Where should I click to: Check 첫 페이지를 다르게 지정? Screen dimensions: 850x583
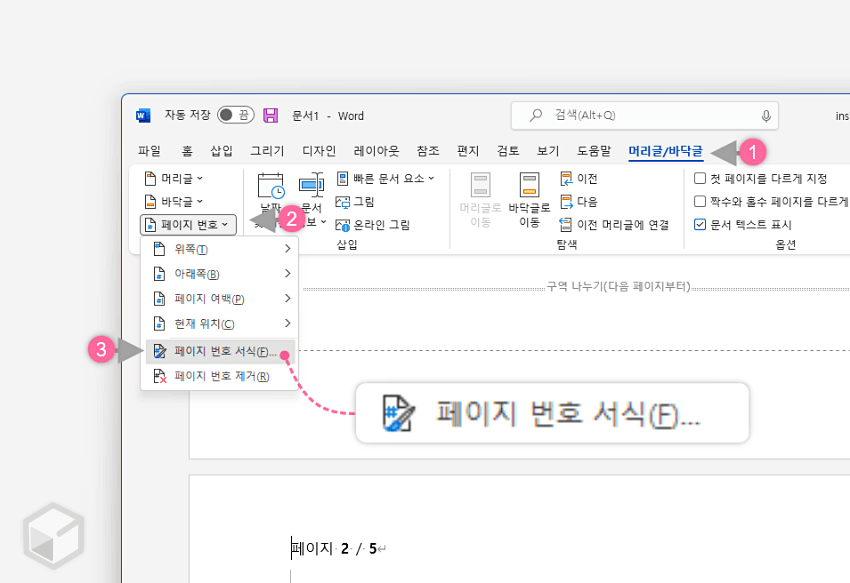click(699, 178)
